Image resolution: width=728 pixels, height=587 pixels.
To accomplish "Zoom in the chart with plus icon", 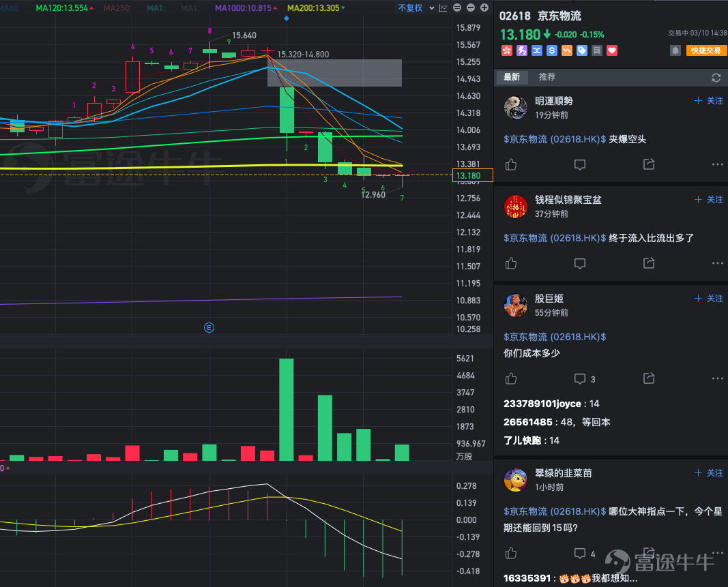I will [x=484, y=7].
